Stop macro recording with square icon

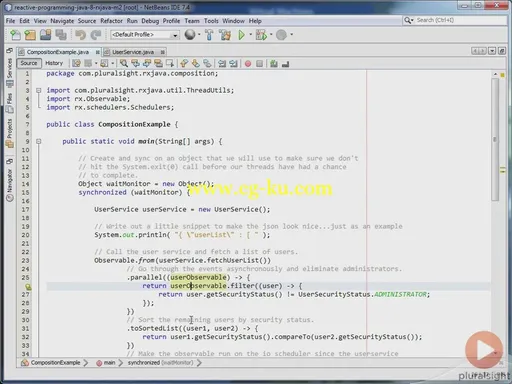[x=259, y=63]
